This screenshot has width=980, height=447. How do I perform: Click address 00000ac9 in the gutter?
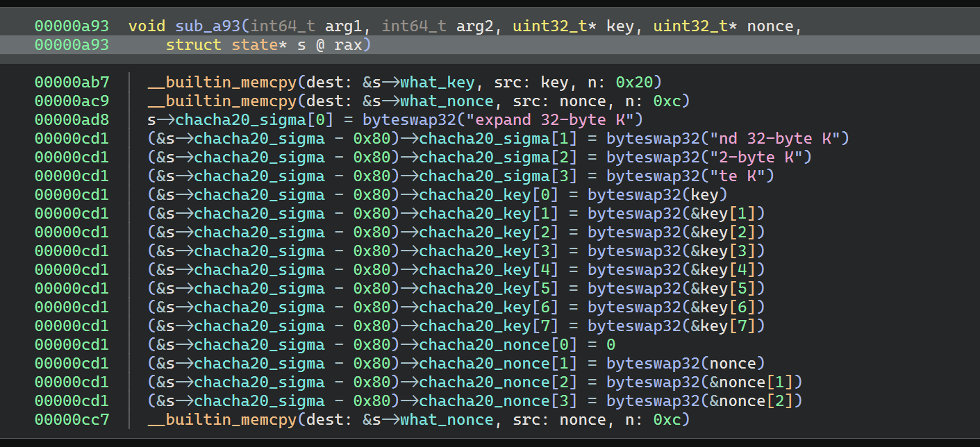tap(72, 101)
